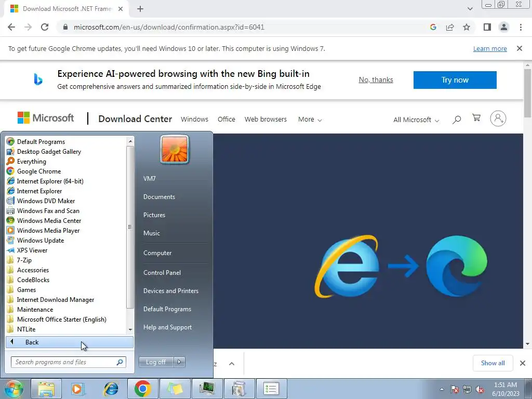
Task: Click the Search programs and files box
Action: point(69,362)
